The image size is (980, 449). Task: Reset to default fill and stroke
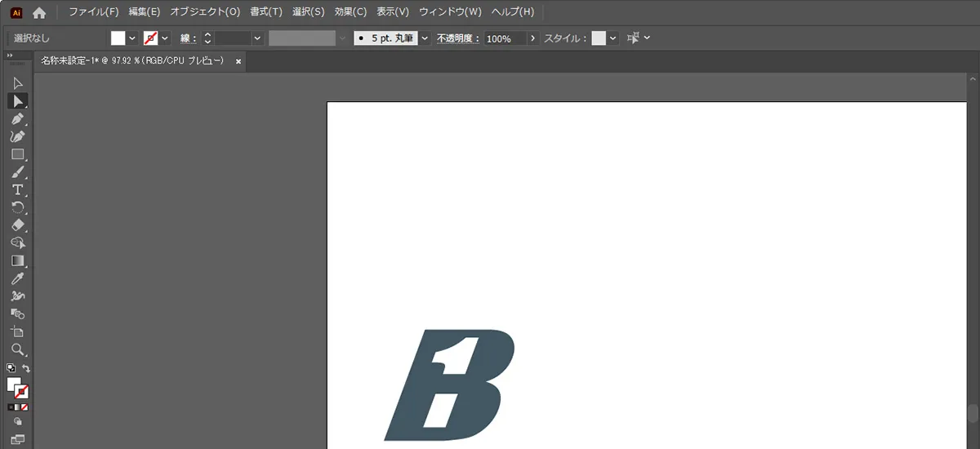10,368
